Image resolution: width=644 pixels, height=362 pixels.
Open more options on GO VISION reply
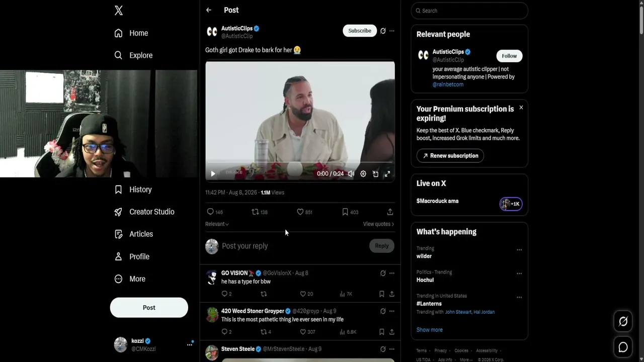392,273
